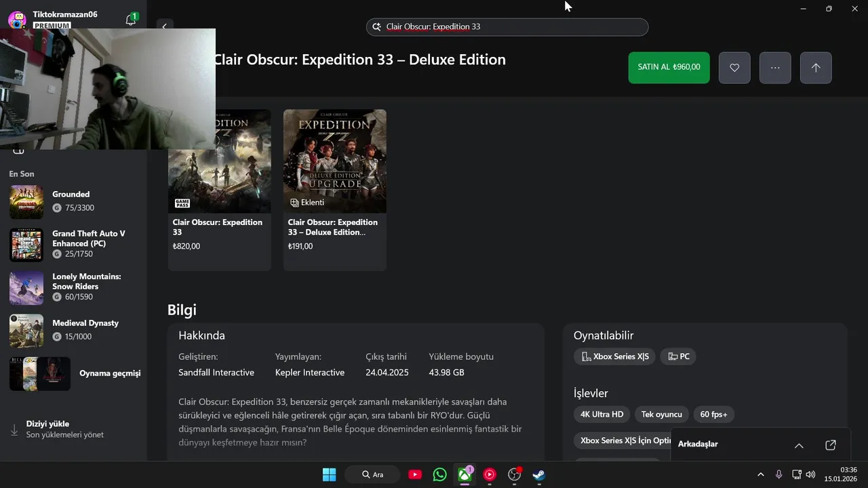Click the microphone tray icon
The height and width of the screenshot is (488, 868).
pos(779,474)
